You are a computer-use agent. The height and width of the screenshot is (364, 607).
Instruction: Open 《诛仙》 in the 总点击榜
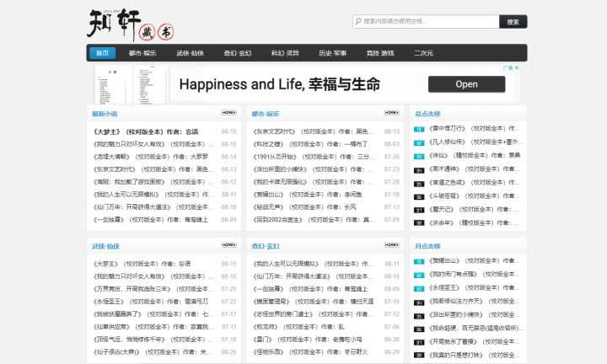tap(474, 155)
